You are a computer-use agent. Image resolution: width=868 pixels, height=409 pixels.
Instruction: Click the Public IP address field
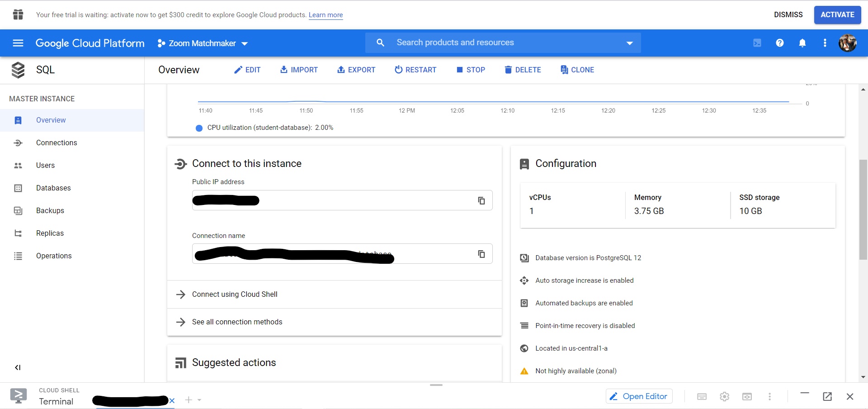coord(342,200)
